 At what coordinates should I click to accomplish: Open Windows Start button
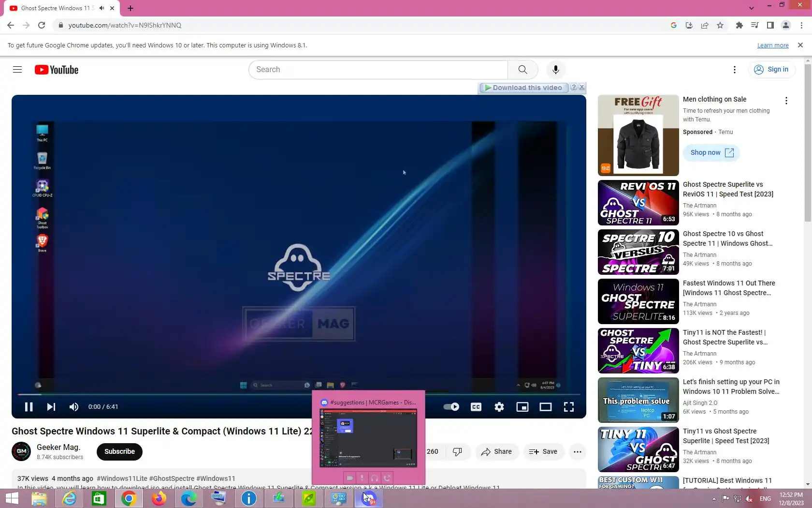pyautogui.click(x=12, y=498)
